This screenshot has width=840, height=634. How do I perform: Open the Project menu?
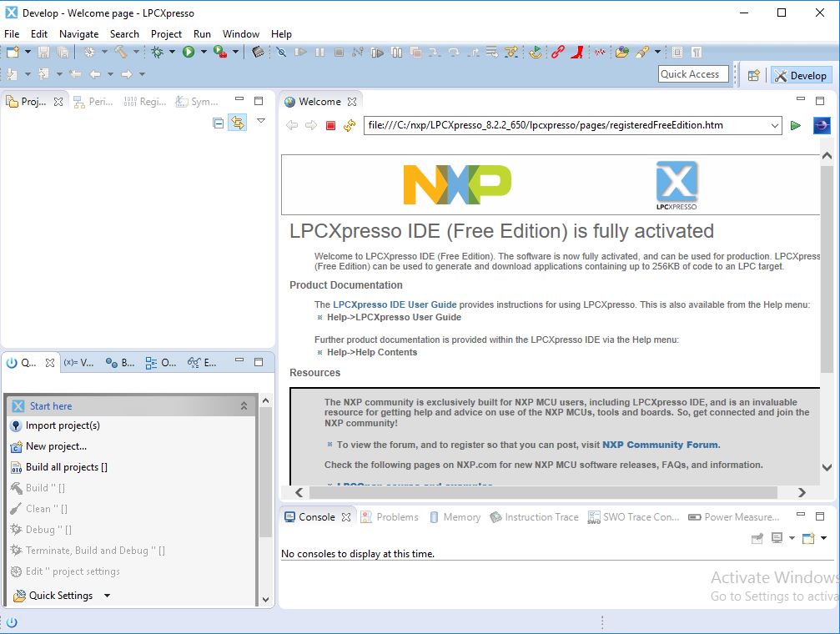pyautogui.click(x=166, y=33)
